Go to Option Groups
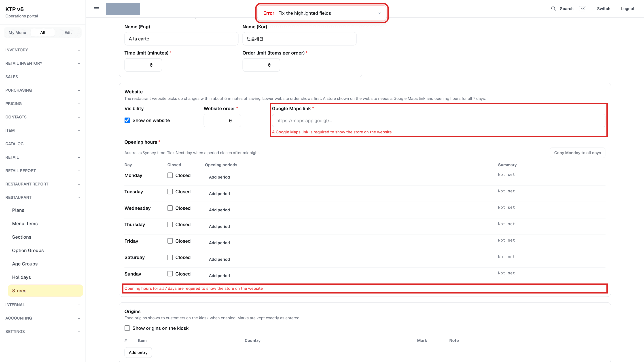The width and height of the screenshot is (644, 362). tap(28, 250)
